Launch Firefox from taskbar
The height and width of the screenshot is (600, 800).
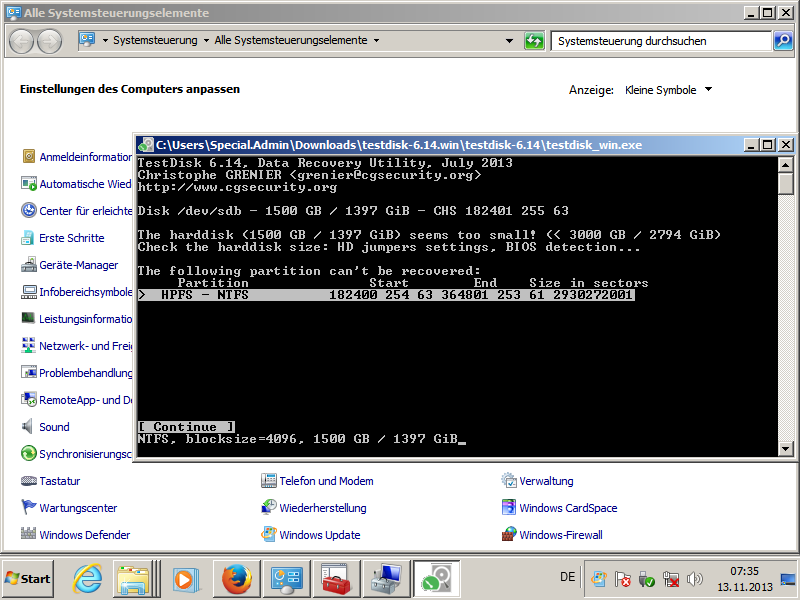[x=236, y=579]
